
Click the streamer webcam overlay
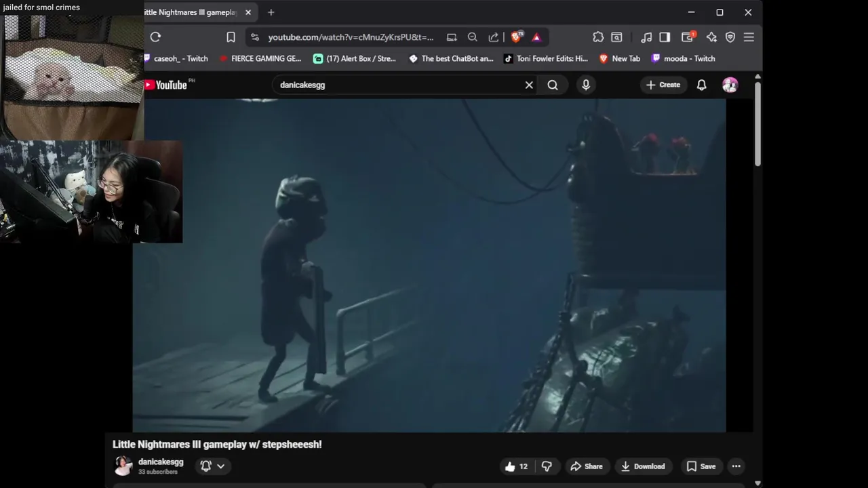click(x=92, y=192)
